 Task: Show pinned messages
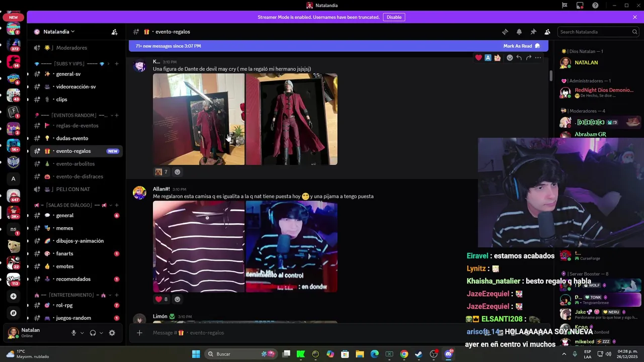pyautogui.click(x=533, y=32)
